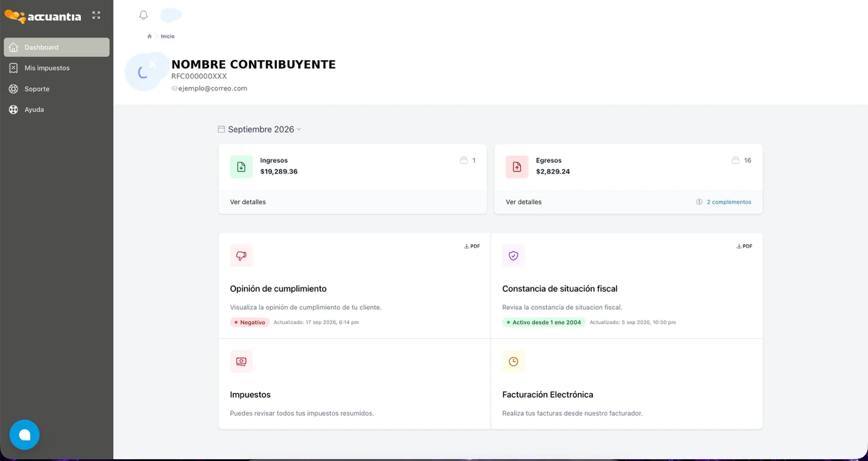868x461 pixels.
Task: Download Opinión de cumplimiento PDF
Action: coord(472,246)
